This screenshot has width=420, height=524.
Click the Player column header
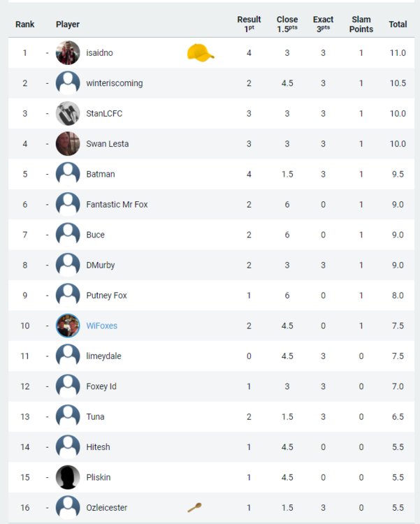68,24
